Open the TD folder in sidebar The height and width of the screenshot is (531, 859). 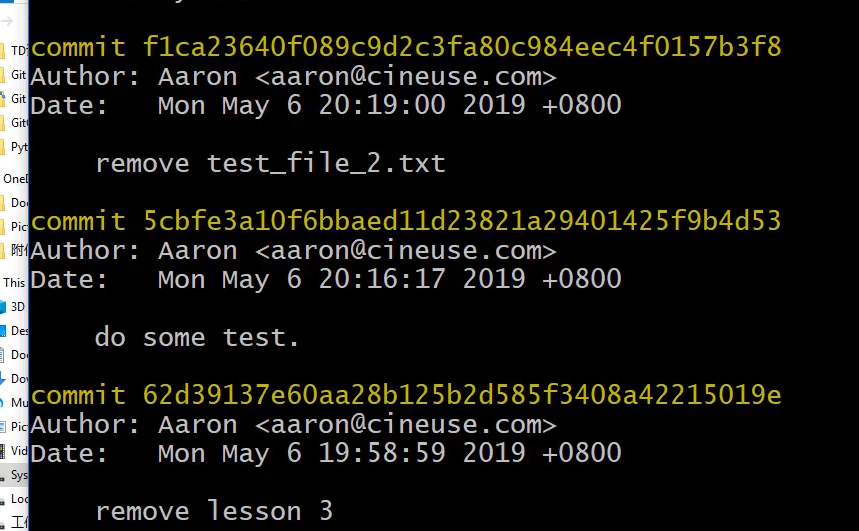click(17, 50)
